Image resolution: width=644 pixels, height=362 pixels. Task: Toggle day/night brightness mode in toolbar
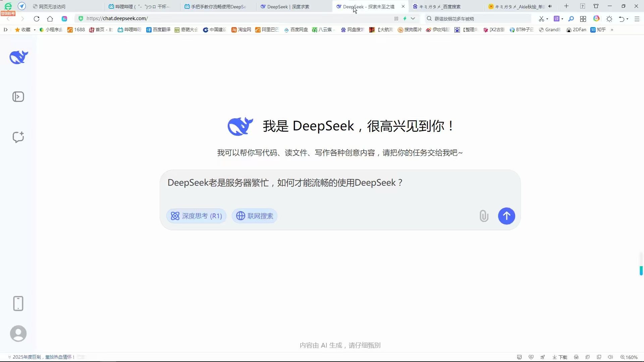tap(609, 18)
